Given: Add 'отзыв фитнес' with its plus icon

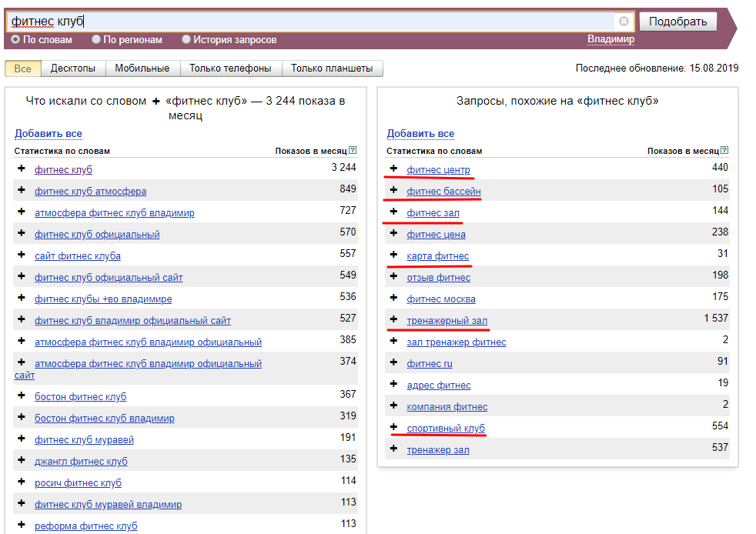Looking at the screenshot, I should coord(393,276).
